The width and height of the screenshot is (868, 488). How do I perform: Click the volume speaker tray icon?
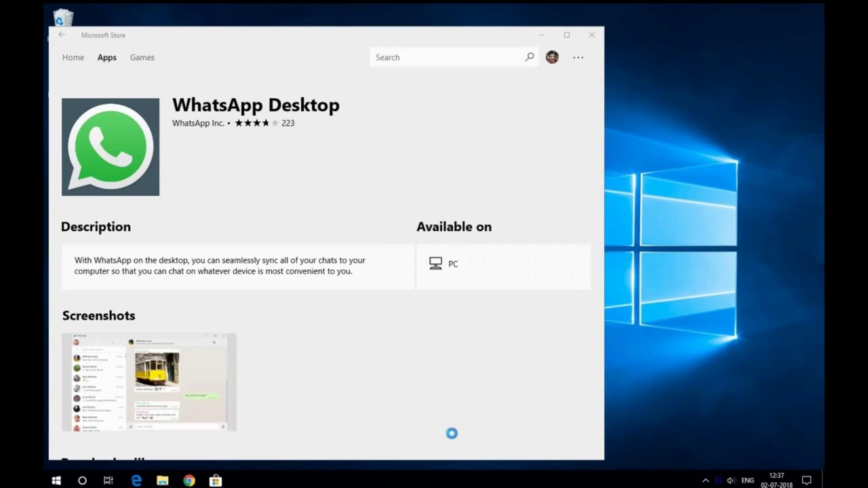pyautogui.click(x=731, y=481)
